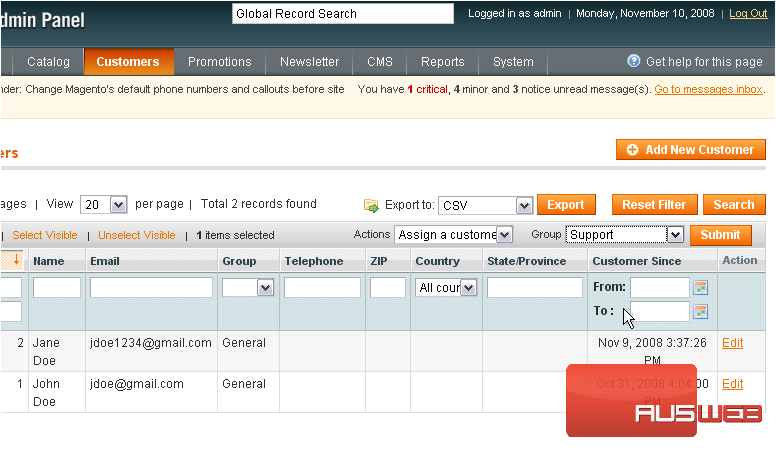Click the Email filter text field
This screenshot has height=450, width=776.
click(x=151, y=288)
